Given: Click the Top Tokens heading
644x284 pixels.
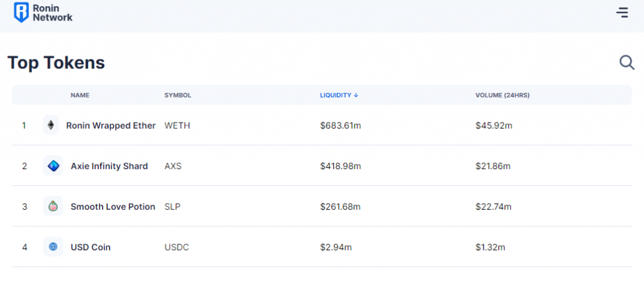Looking at the screenshot, I should pos(56,63).
